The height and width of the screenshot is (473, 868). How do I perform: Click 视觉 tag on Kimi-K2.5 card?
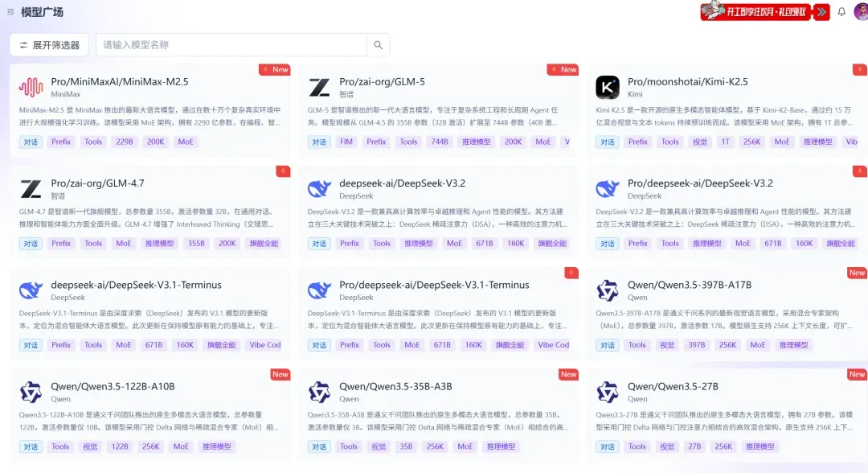coord(700,142)
